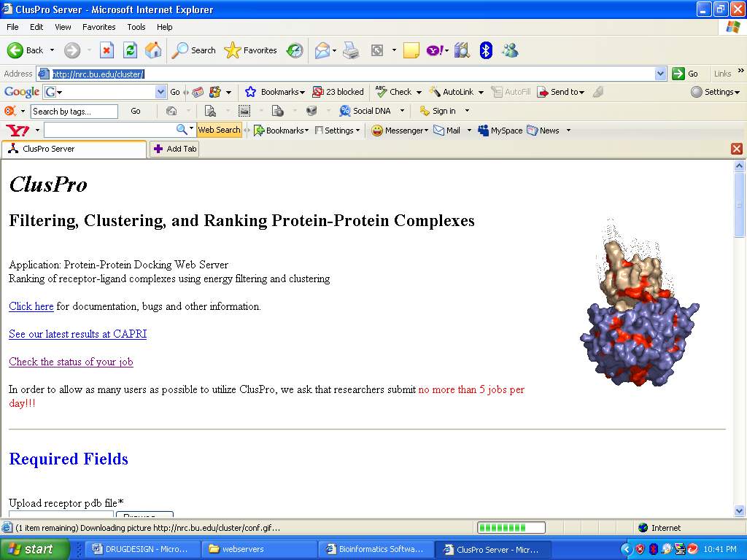Screen dimensions: 747x560
Task: Click the Stop loading icon
Action: (107, 50)
